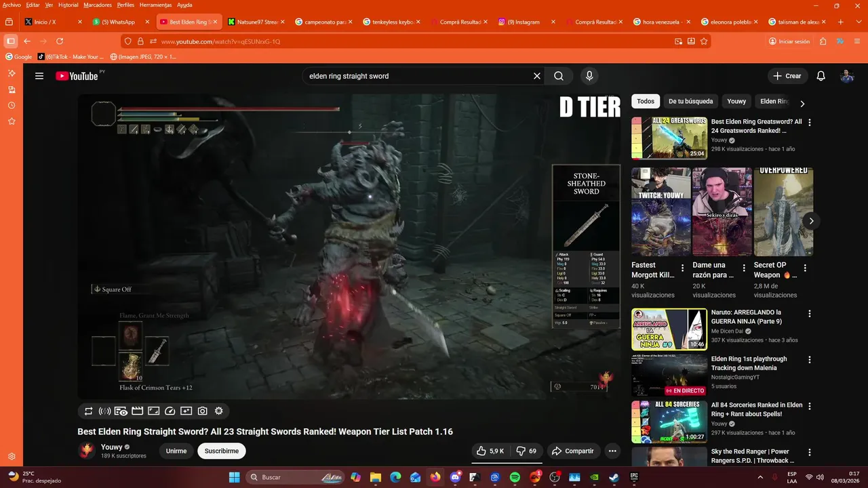This screenshot has height=488, width=868.
Task: Clear the YouTube search box text
Action: click(536, 76)
